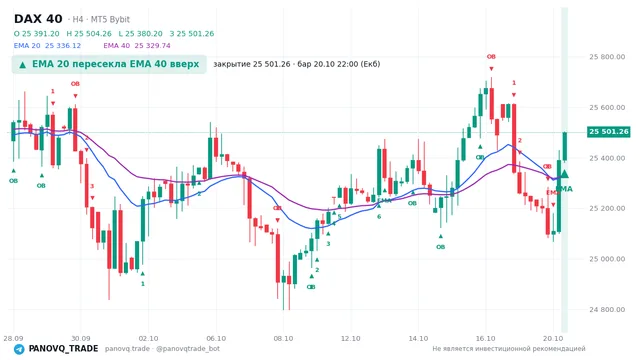Screen dimensions: 640x360
Task: Click the 24 800.00 price axis label
Action: click(x=607, y=309)
